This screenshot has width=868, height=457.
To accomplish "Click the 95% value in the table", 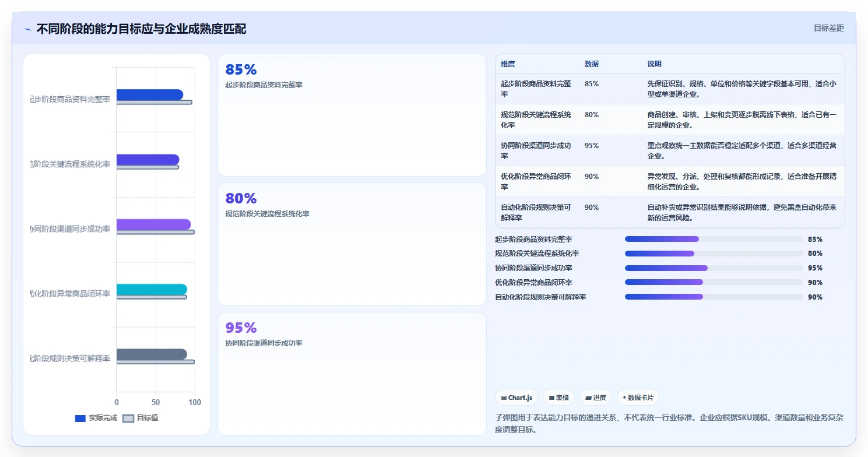I will click(592, 146).
